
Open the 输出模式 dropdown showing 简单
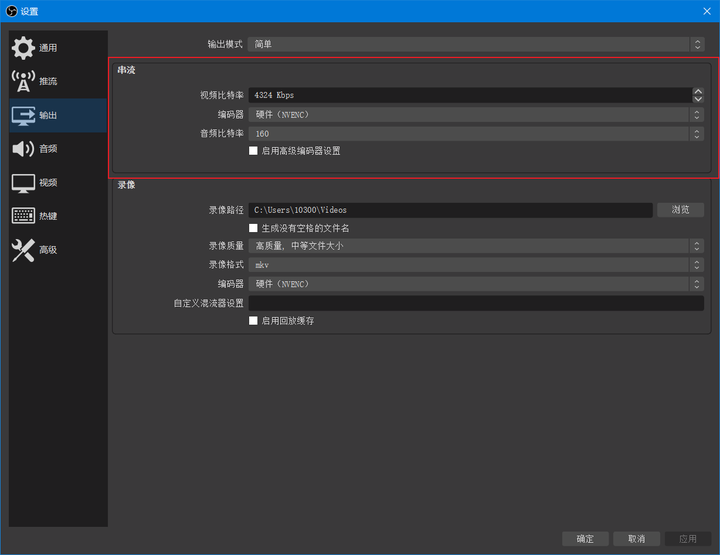(x=476, y=45)
